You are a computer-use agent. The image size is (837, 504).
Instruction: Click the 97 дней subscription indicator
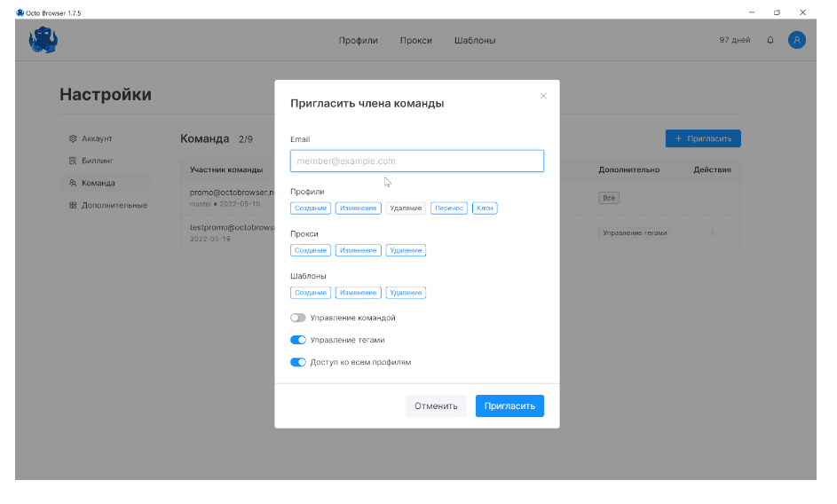735,40
